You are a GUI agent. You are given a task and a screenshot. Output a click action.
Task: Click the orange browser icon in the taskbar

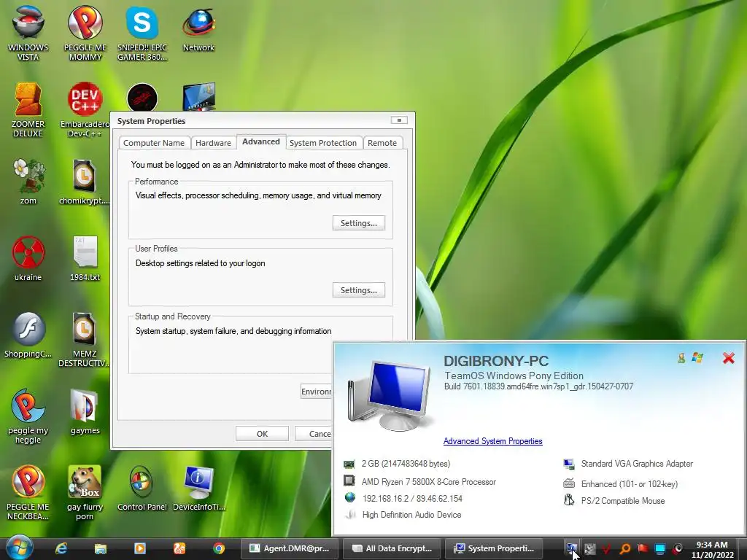179,548
